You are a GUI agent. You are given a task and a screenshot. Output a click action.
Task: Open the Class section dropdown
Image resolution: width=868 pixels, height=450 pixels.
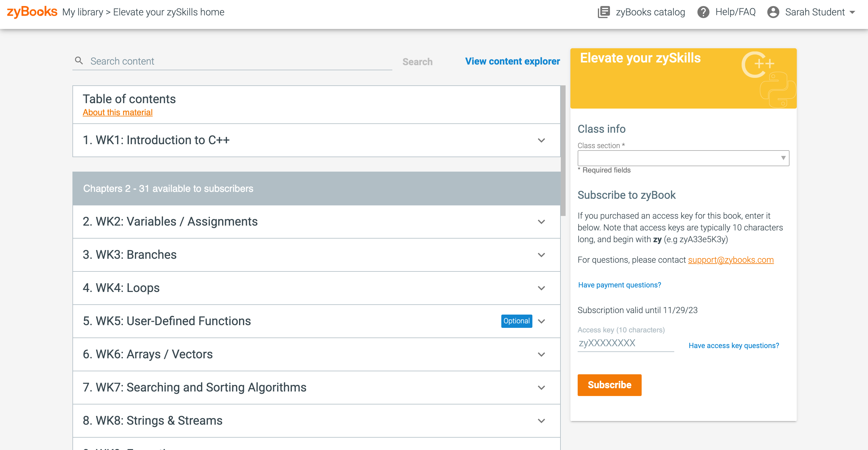(x=683, y=158)
